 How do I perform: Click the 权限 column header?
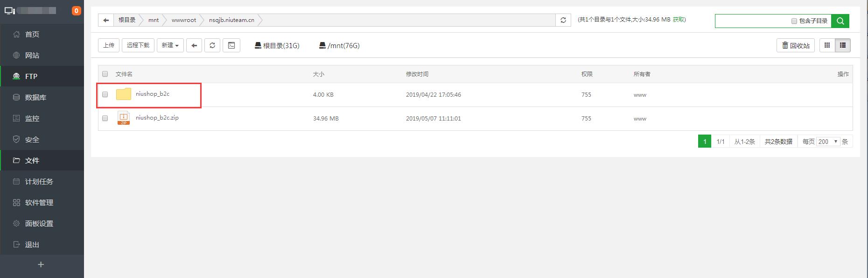point(587,74)
